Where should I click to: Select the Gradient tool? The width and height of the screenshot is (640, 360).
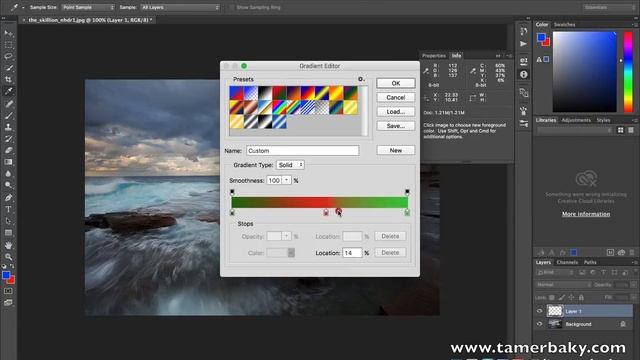click(9, 162)
